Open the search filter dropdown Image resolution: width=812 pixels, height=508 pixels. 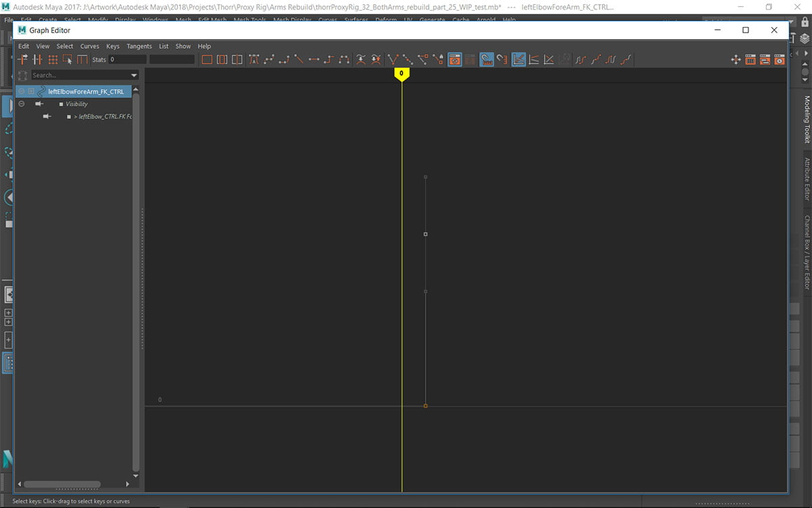pos(134,75)
